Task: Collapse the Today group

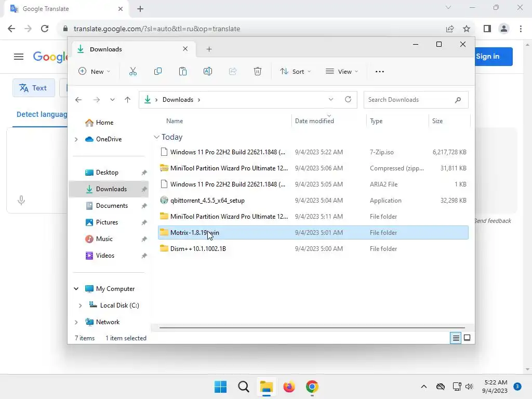Action: pos(156,137)
